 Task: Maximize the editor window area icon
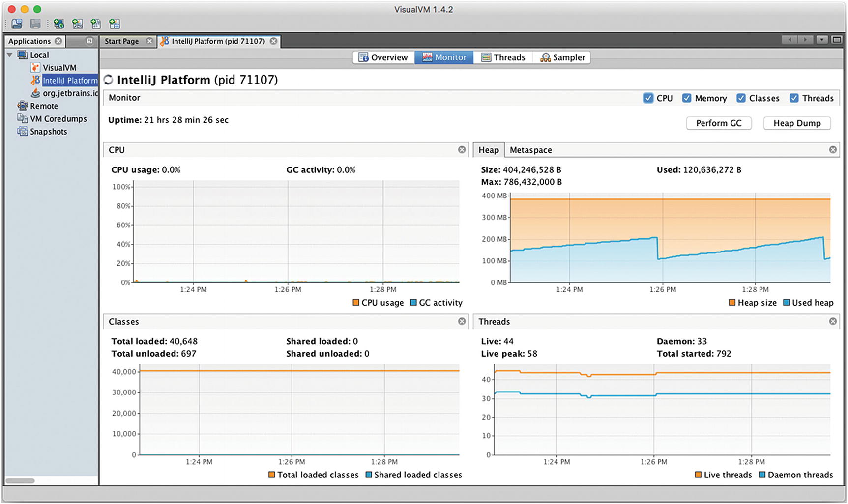pyautogui.click(x=837, y=40)
